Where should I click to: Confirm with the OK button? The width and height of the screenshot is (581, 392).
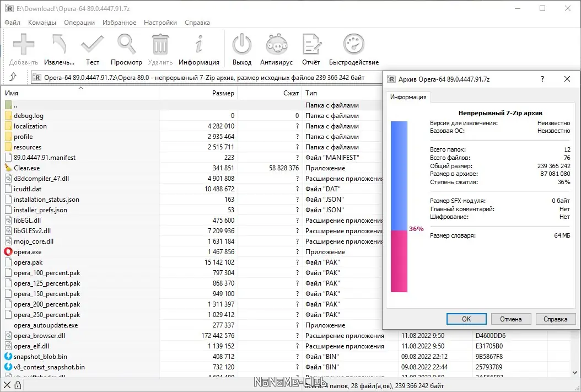point(466,319)
